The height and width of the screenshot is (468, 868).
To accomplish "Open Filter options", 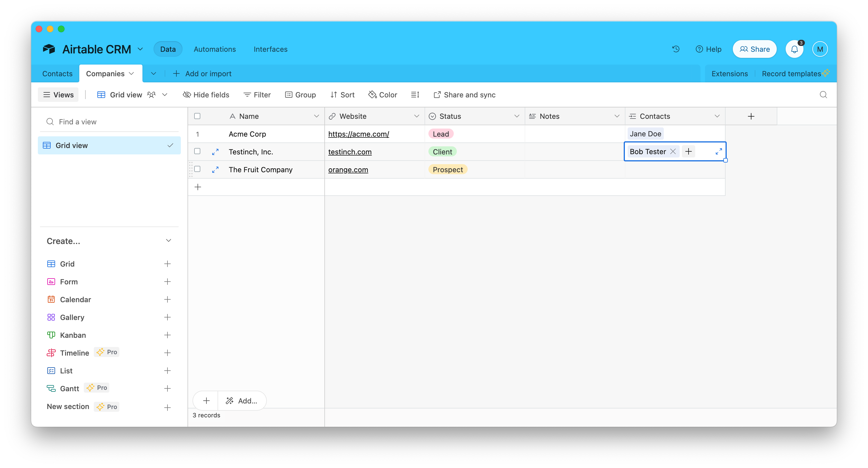I will pyautogui.click(x=257, y=95).
